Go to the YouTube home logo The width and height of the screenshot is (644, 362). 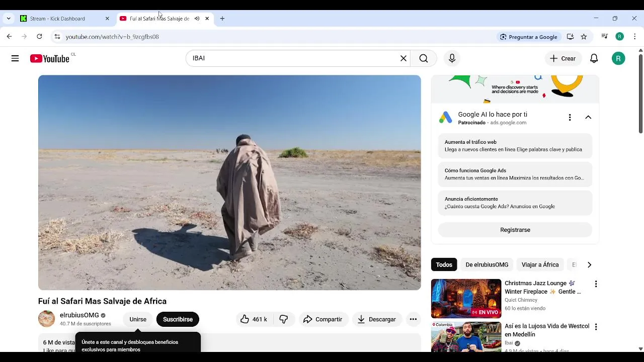pyautogui.click(x=49, y=59)
